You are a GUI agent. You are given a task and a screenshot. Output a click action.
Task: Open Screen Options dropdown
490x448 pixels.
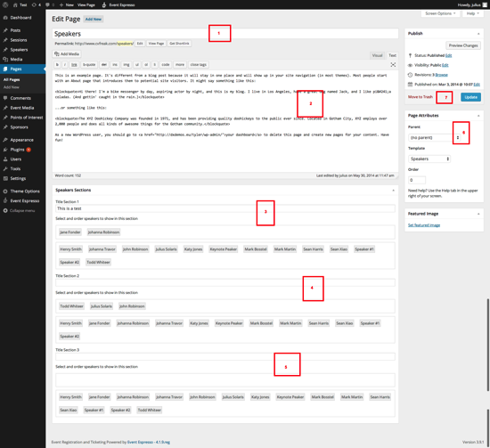pos(440,13)
